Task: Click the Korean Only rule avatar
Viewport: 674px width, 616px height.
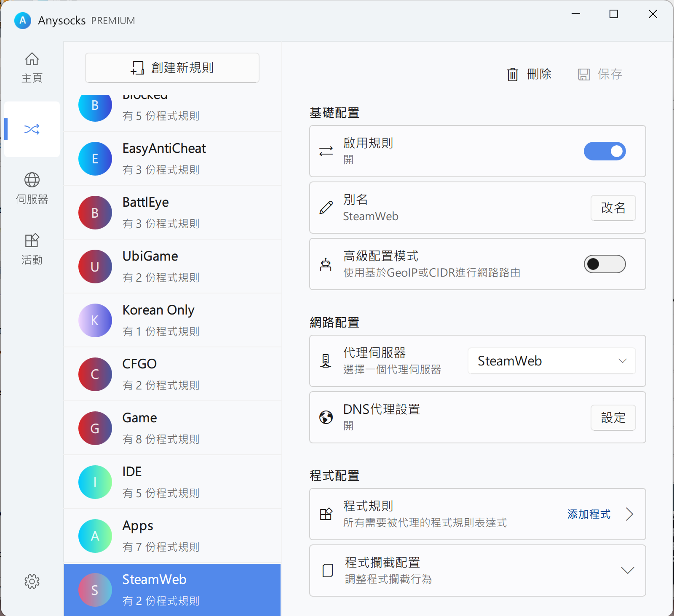Action: click(95, 320)
